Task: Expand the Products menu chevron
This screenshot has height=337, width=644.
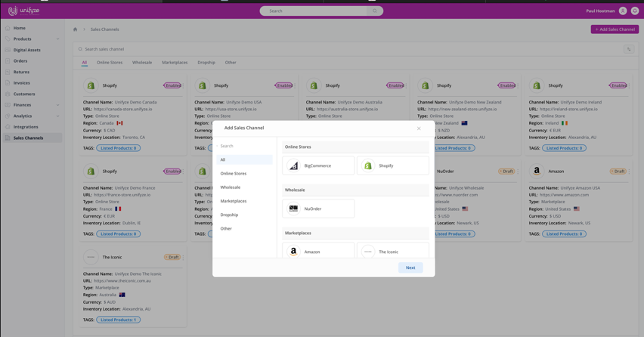Action: [x=57, y=39]
